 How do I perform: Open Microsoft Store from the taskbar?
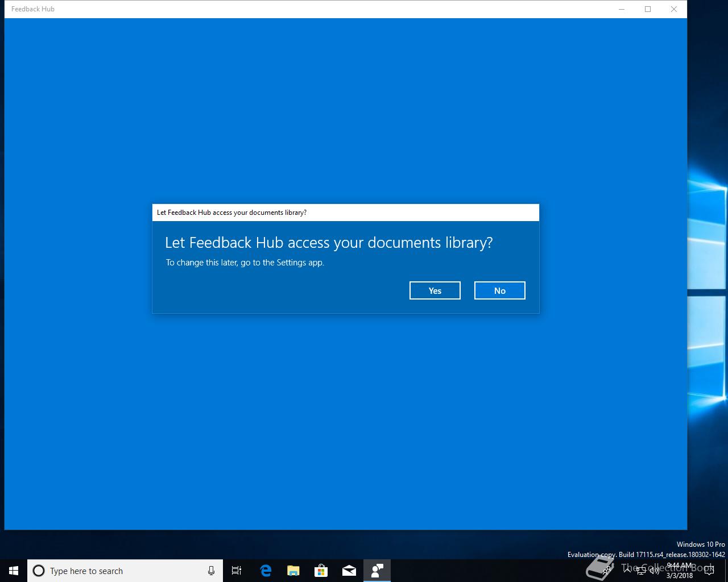pyautogui.click(x=321, y=571)
